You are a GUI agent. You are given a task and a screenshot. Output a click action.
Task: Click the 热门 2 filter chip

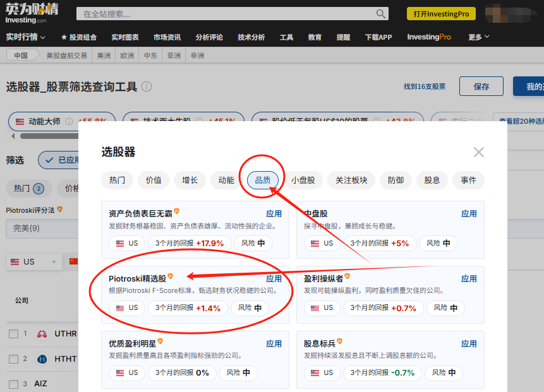click(29, 189)
